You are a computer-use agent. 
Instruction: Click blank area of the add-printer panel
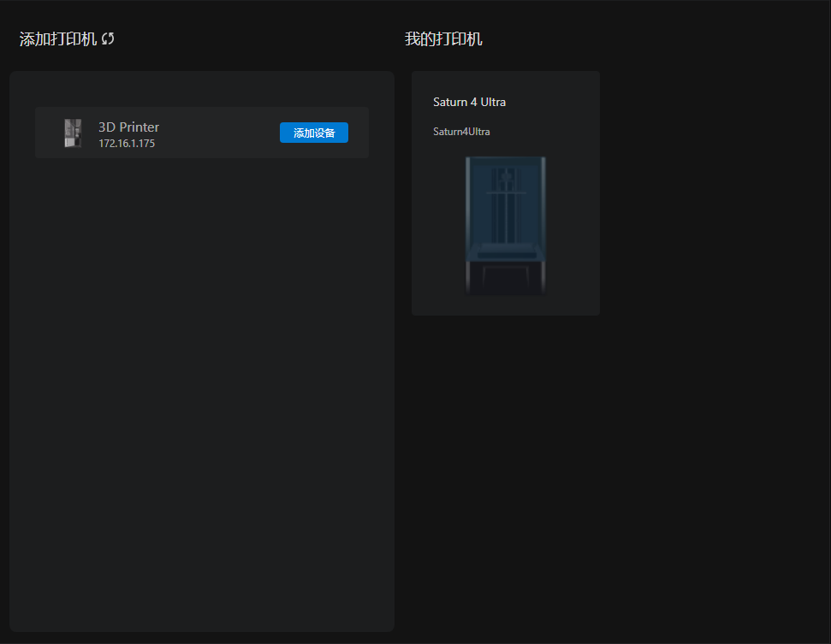coord(201,385)
